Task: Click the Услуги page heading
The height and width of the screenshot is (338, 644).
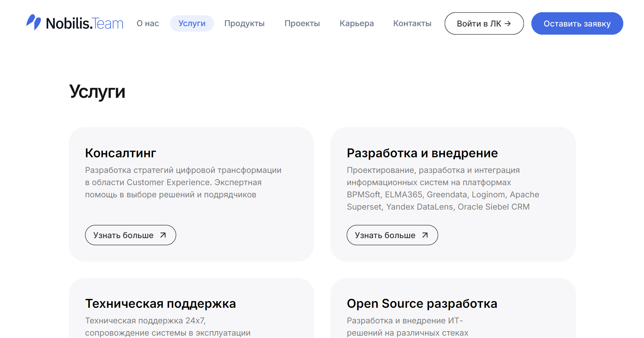Action: coord(97,91)
